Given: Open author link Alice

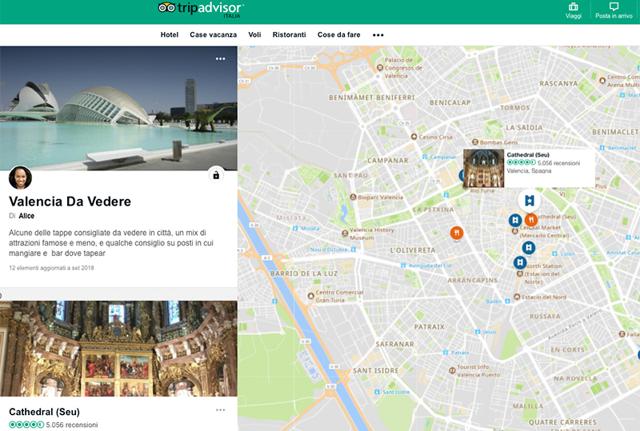Looking at the screenshot, I should (27, 216).
